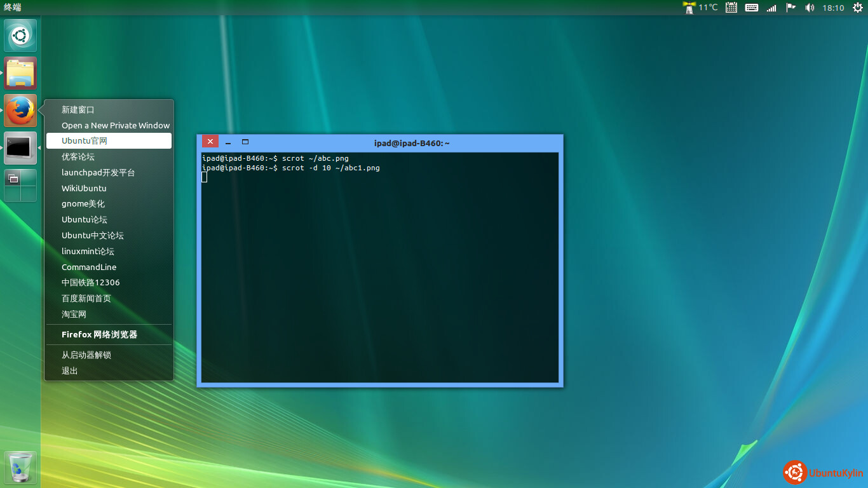Open the Trash in launcher
The height and width of the screenshot is (488, 868).
tap(20, 468)
